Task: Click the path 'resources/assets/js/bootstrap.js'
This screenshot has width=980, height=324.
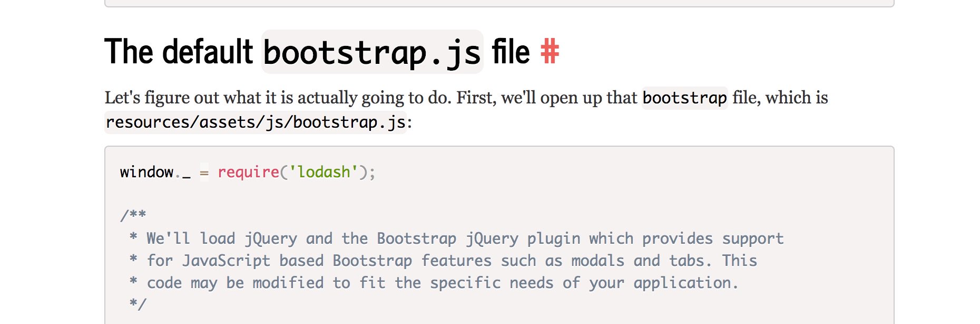Action: point(256,122)
